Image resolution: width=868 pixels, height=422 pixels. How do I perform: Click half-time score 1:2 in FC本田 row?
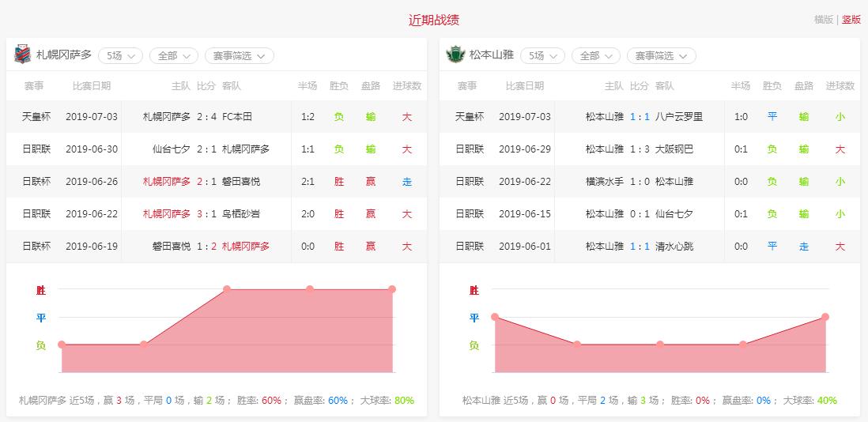point(308,117)
